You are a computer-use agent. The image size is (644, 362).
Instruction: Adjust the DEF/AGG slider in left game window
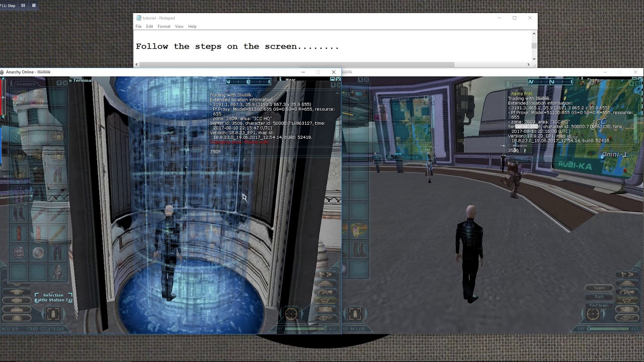point(307,329)
